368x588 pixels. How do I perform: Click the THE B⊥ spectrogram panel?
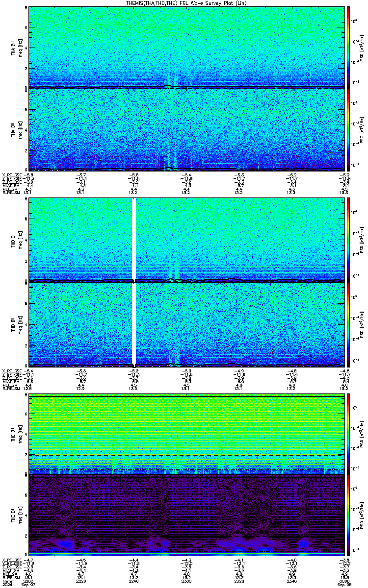point(185,435)
